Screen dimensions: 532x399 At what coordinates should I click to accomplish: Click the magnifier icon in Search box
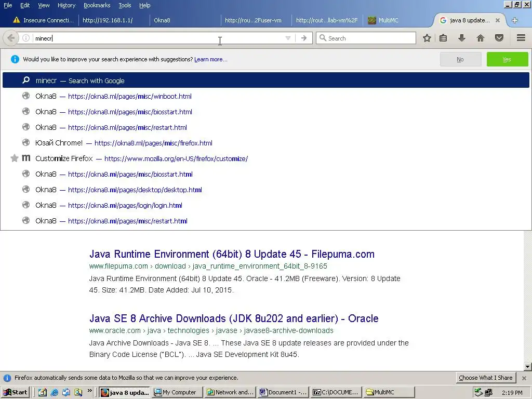click(x=323, y=37)
